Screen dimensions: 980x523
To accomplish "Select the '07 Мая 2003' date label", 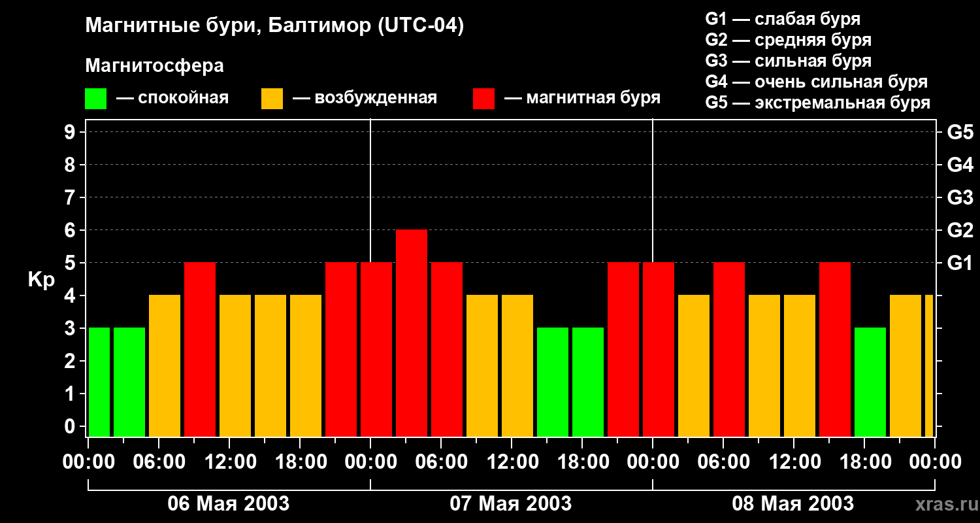I will 511,503.
